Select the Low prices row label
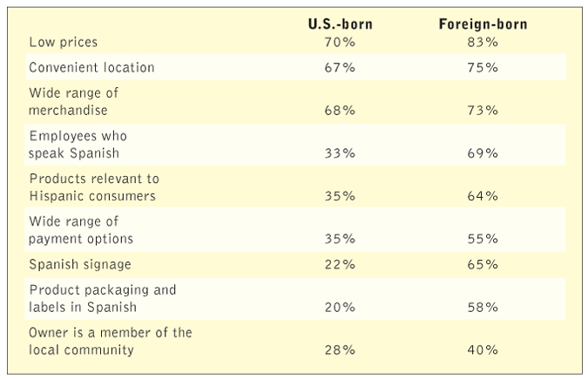 (x=63, y=41)
